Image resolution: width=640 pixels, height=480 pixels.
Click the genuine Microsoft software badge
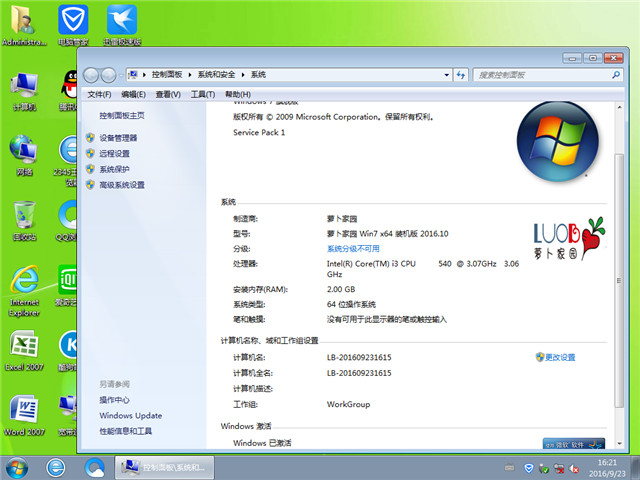tap(573, 444)
